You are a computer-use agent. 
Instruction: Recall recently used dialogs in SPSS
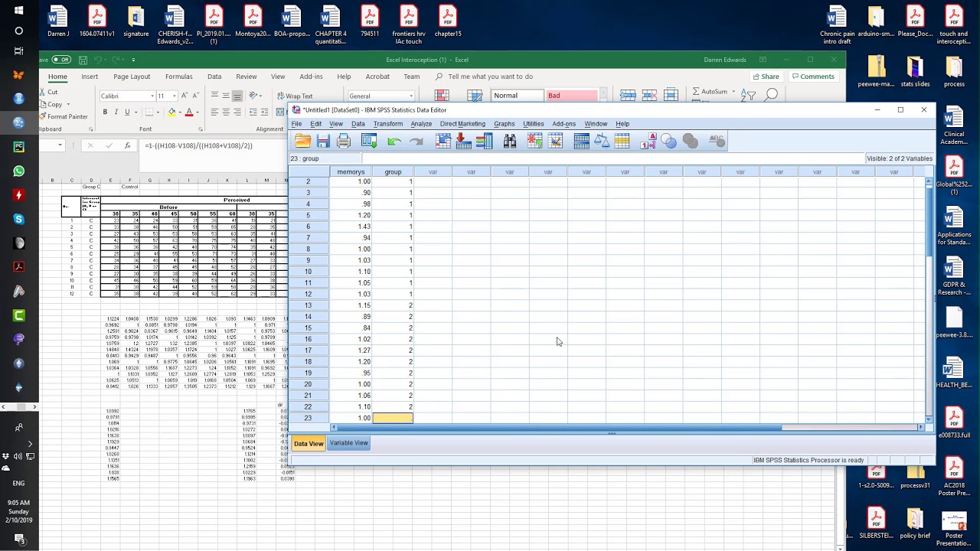click(369, 141)
